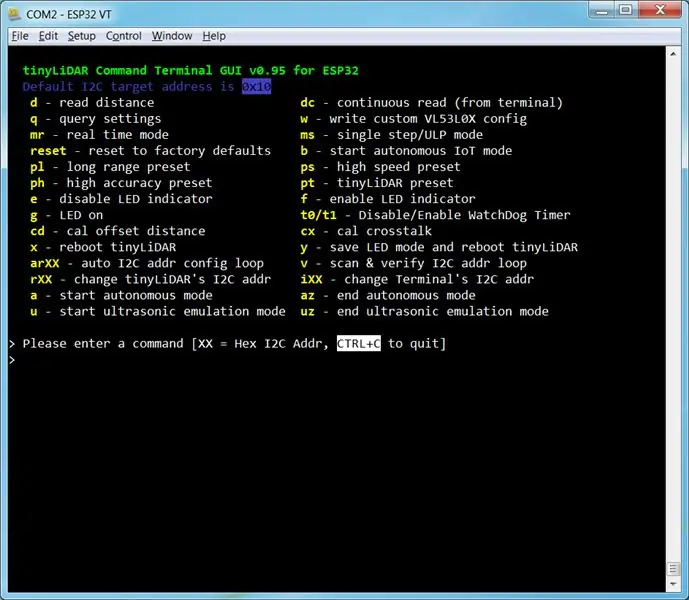
Task: Maximize the COM2 terminal window
Action: (x=626, y=10)
